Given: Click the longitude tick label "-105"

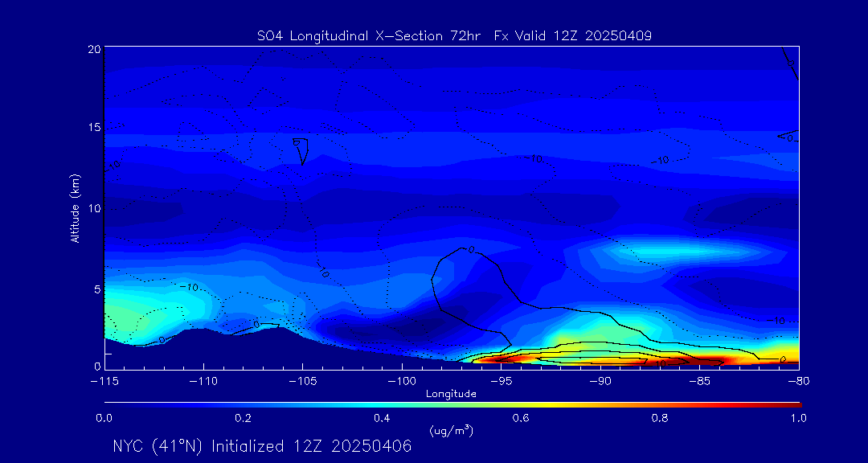Looking at the screenshot, I should [x=303, y=381].
